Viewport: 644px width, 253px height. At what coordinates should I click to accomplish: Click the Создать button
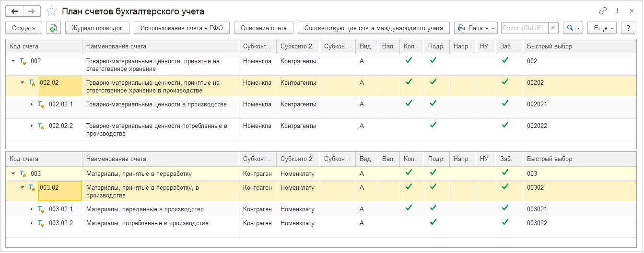[23, 28]
